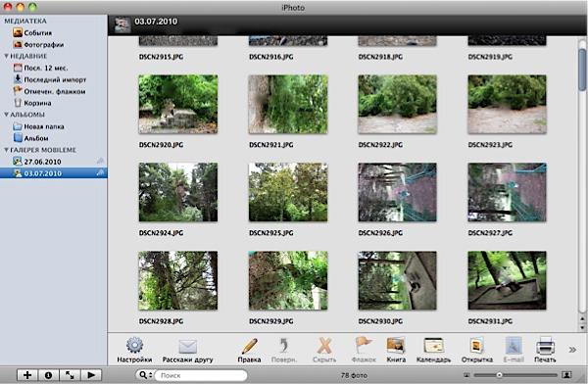Screen dimensions: 588x384
Task: Click the scrollbar up arrow
Action: coord(582,319)
